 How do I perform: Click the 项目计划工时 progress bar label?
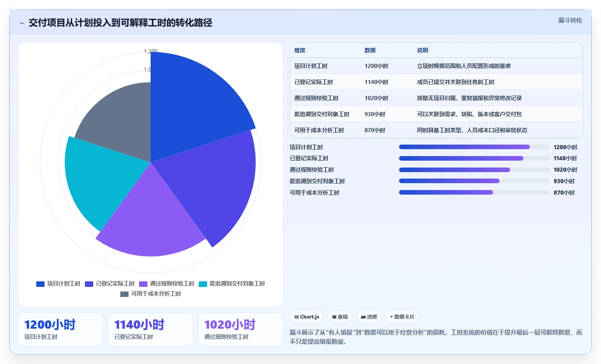tap(306, 147)
